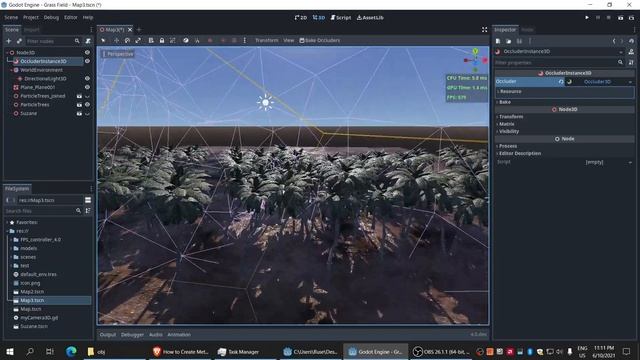This screenshot has height=360, width=640.
Task: Switch to the AssetLib workspace
Action: [370, 18]
